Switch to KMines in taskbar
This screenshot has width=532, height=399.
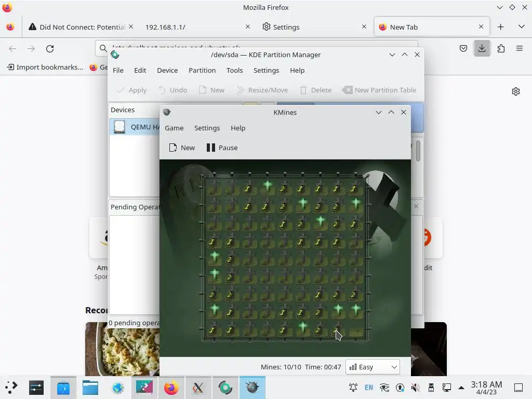pos(252,388)
